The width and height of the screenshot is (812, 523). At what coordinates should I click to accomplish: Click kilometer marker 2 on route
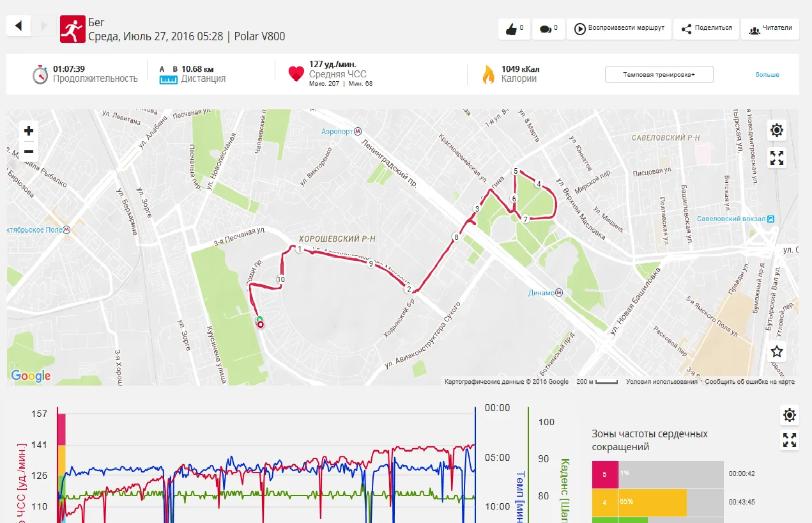pos(408,289)
